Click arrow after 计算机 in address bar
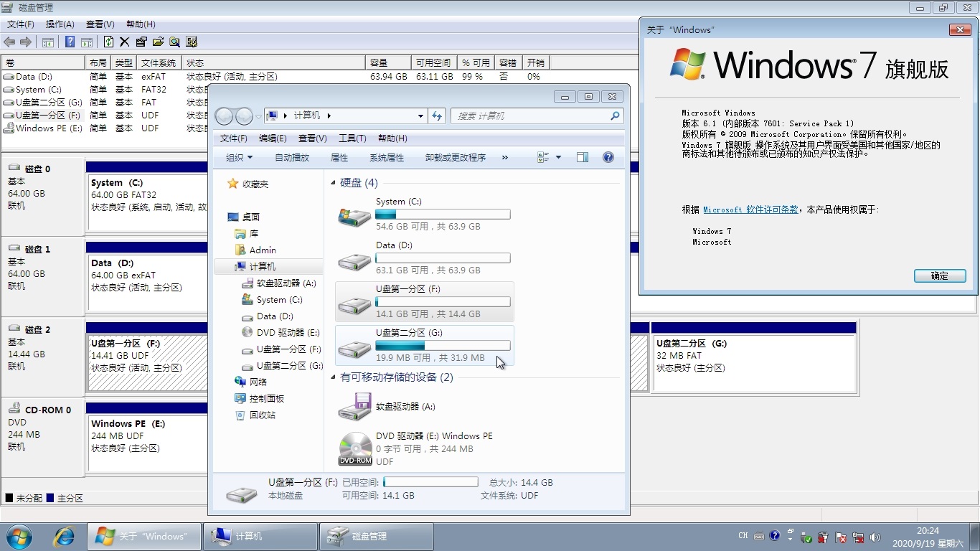 [x=329, y=116]
